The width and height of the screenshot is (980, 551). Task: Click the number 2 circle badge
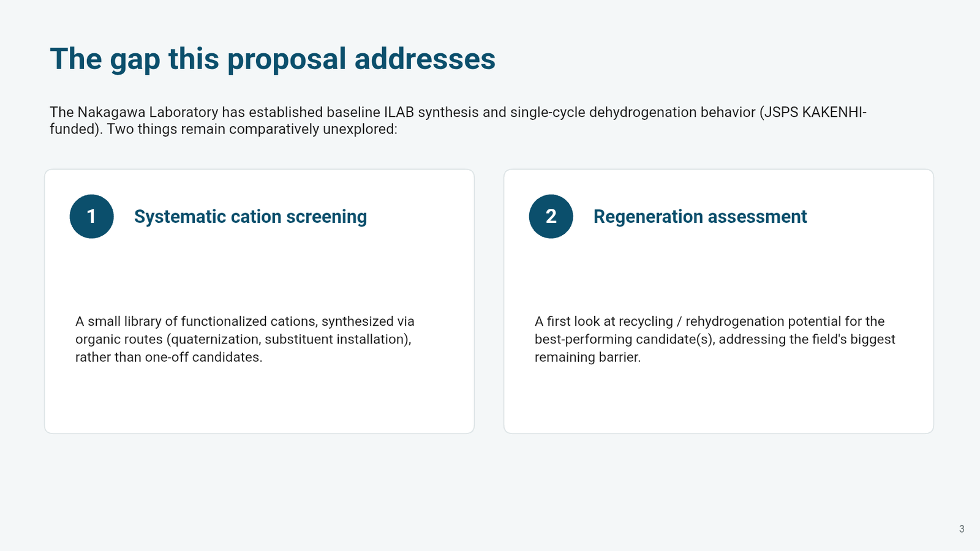551,216
